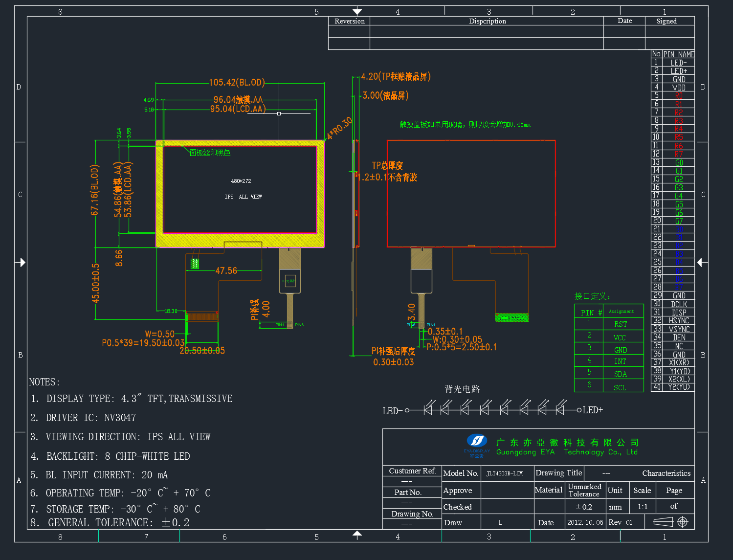Click the 接口定义 heading above the green table
This screenshot has width=733, height=560.
click(x=592, y=296)
